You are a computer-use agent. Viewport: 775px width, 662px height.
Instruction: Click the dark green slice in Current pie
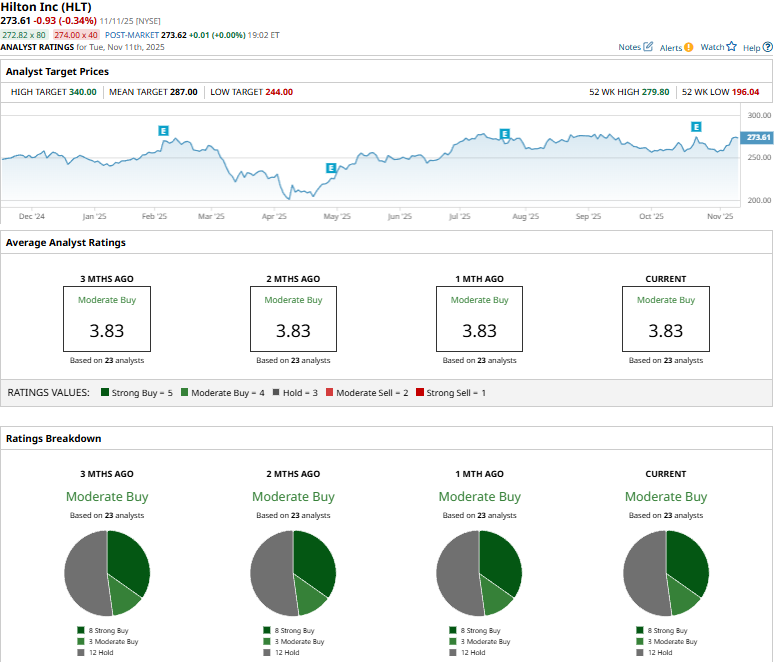click(x=687, y=558)
